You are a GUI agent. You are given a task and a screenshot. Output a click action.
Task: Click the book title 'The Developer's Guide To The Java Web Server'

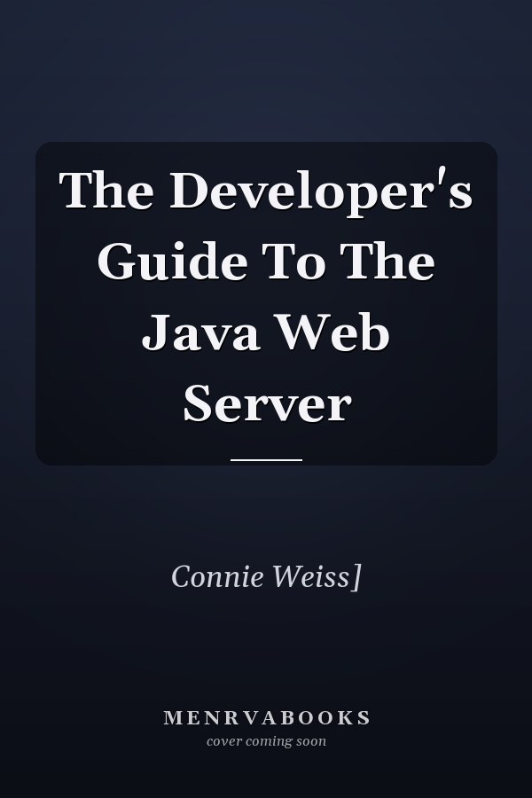pos(266,296)
